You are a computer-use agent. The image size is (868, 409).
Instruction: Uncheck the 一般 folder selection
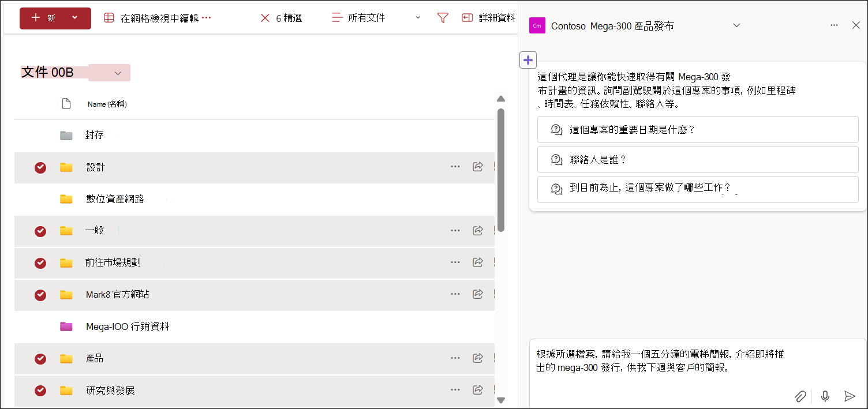coord(40,231)
